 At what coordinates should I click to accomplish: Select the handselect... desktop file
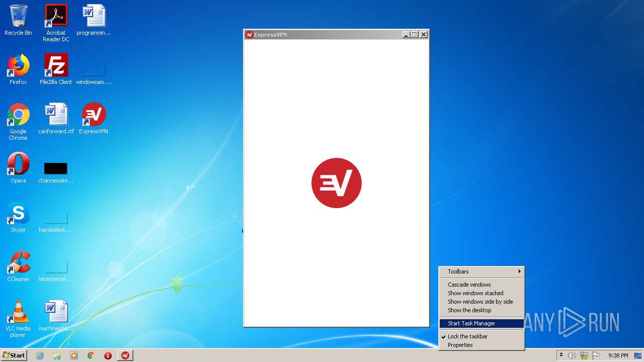pos(56,221)
